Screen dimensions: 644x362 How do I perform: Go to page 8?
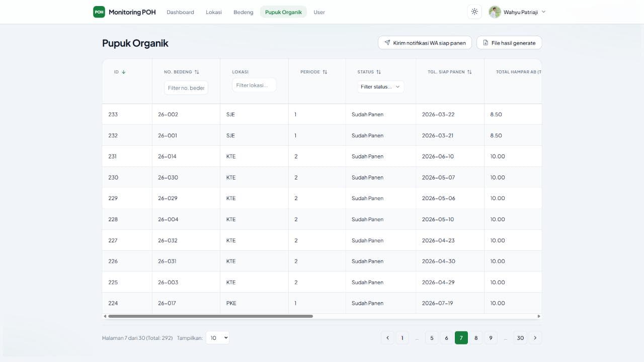tap(476, 338)
